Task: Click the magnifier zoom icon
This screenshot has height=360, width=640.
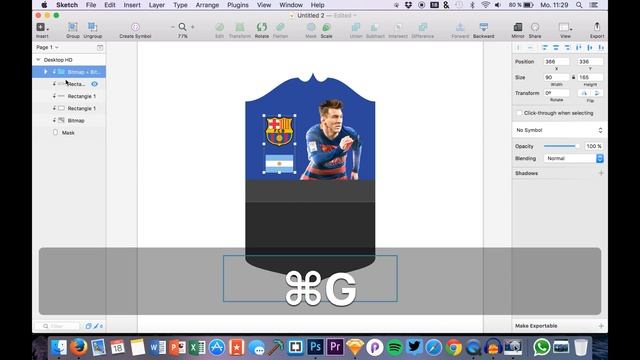Action: (182, 27)
